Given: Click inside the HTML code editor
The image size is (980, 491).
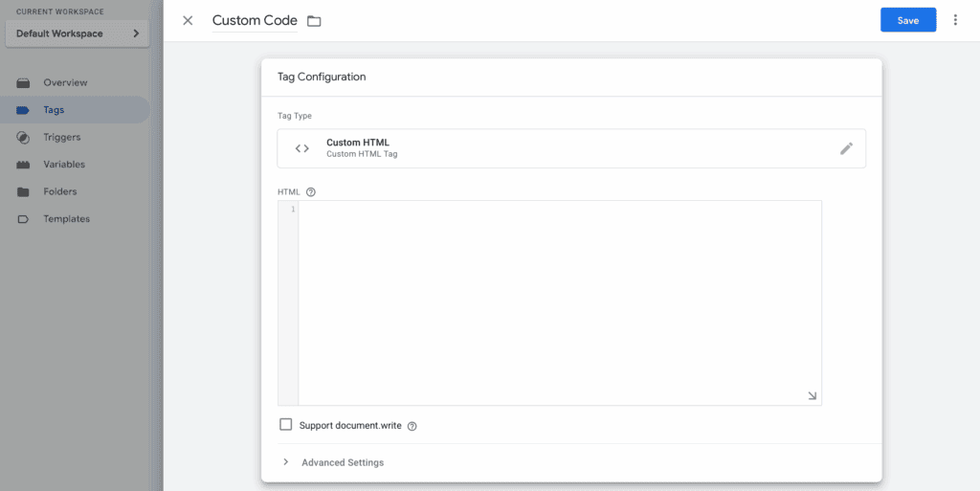Looking at the screenshot, I should [559, 303].
